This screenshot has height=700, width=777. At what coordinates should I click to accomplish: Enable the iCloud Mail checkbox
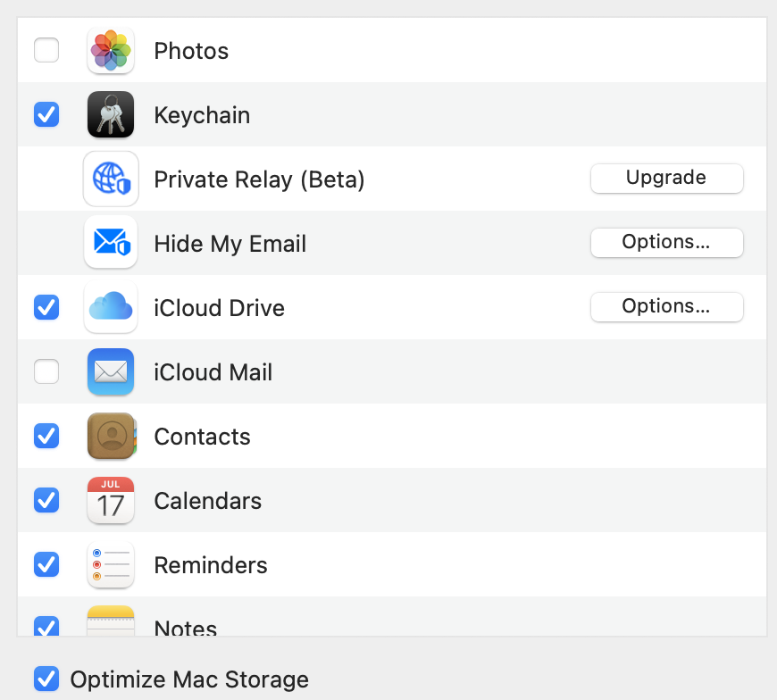point(46,371)
